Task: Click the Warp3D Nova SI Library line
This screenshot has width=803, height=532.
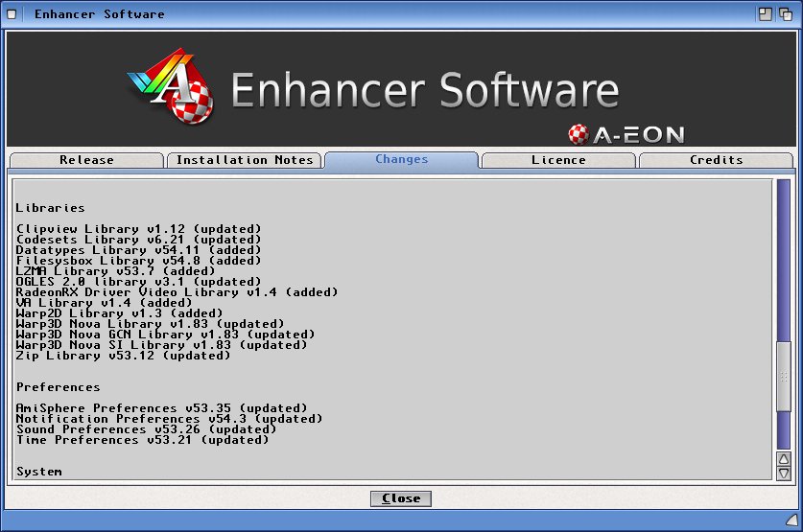Action: tap(162, 345)
